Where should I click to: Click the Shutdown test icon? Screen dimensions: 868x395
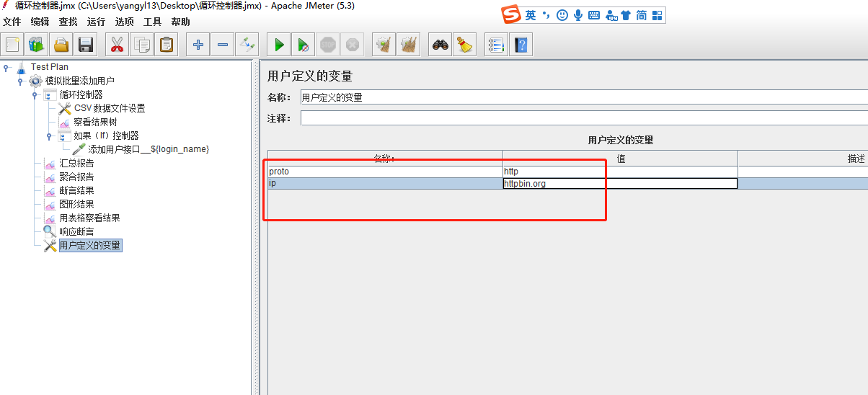353,45
